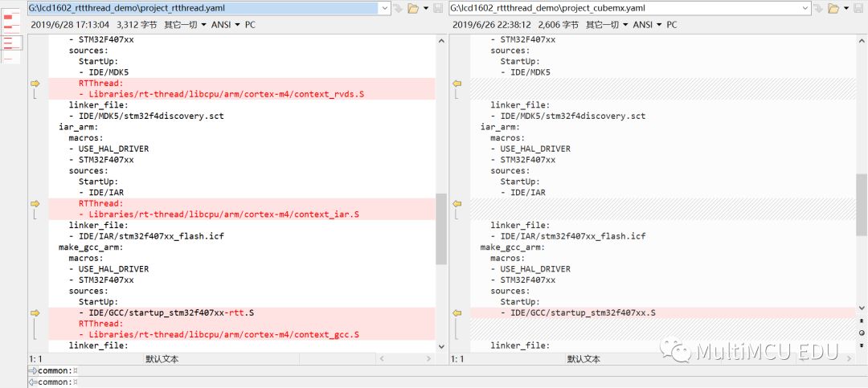Image resolution: width=868 pixels, height=388 pixels.
Task: Open left pane 其它一切 file format dropdown
Action: pos(185,25)
